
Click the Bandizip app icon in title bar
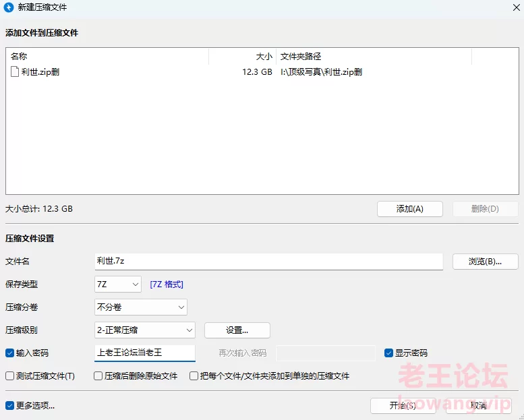coord(9,8)
